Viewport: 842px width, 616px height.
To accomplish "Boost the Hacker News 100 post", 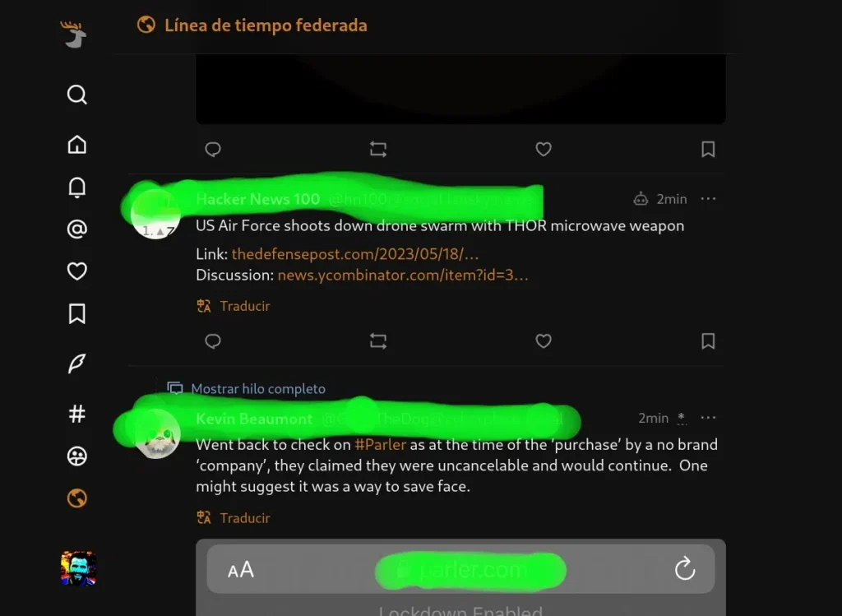I will click(378, 341).
